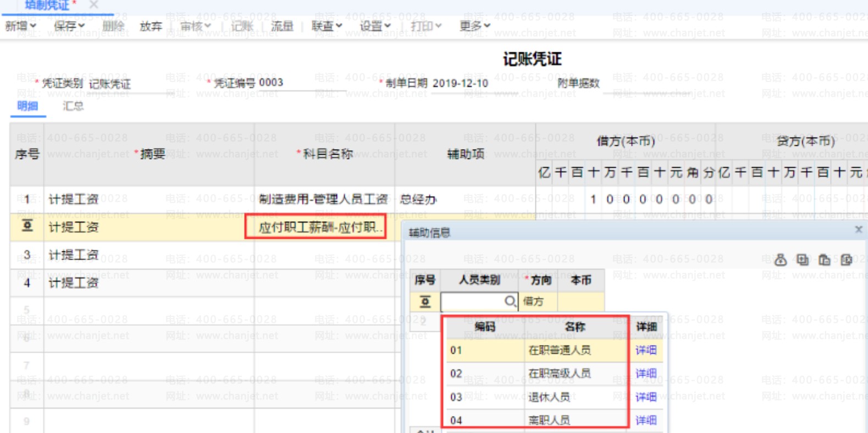This screenshot has height=433, width=868.
Task: Click the 流量 toolbar button
Action: point(282,26)
